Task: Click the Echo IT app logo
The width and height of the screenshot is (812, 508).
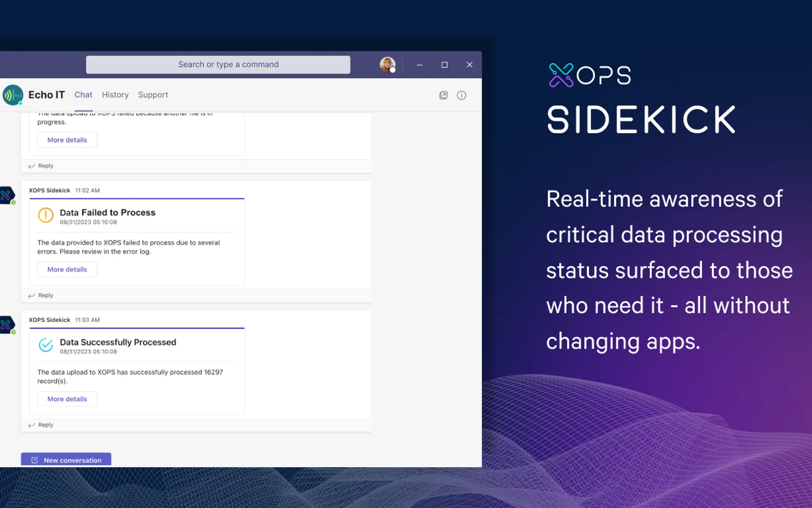Action: (13, 95)
